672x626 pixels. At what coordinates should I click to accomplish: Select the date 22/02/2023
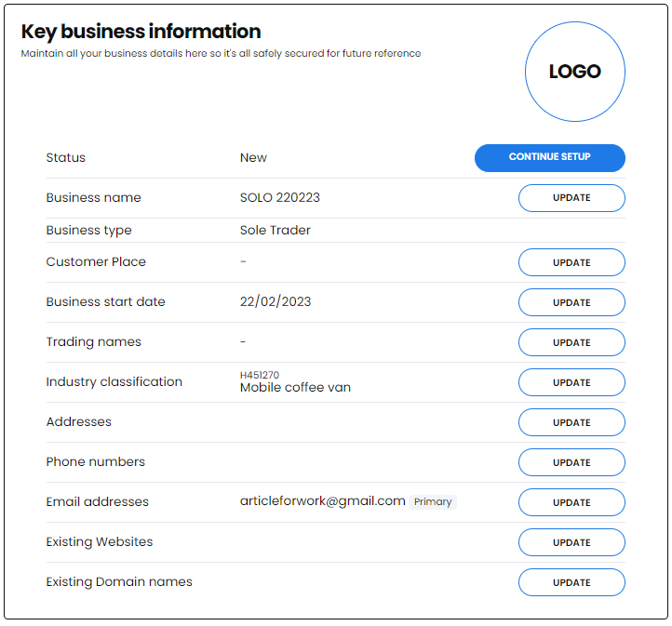coord(276,301)
